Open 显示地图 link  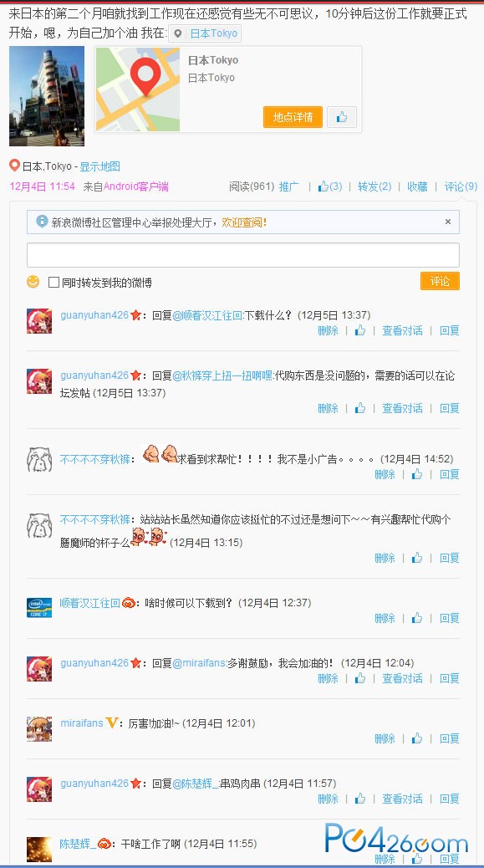tap(100, 166)
